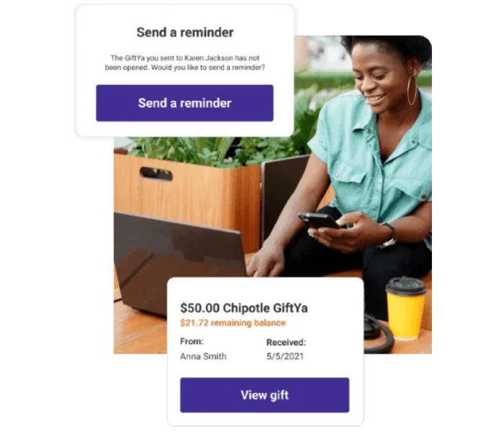This screenshot has width=504, height=439.
Task: Click the purple Send a reminder button
Action: click(184, 103)
